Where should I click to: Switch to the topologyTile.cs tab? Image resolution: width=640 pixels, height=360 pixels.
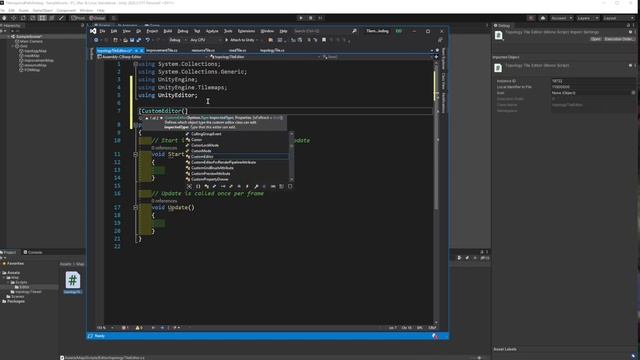pos(272,51)
